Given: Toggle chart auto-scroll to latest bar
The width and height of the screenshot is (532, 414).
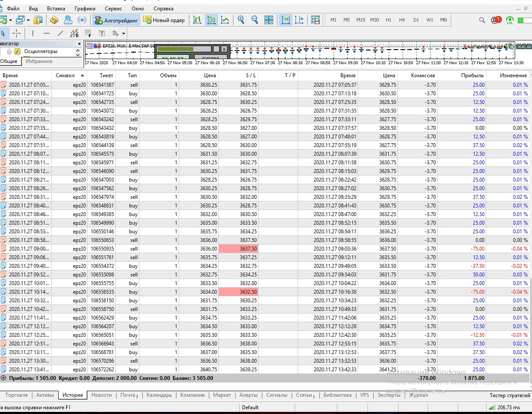Looking at the screenshot, I should coord(285,20).
